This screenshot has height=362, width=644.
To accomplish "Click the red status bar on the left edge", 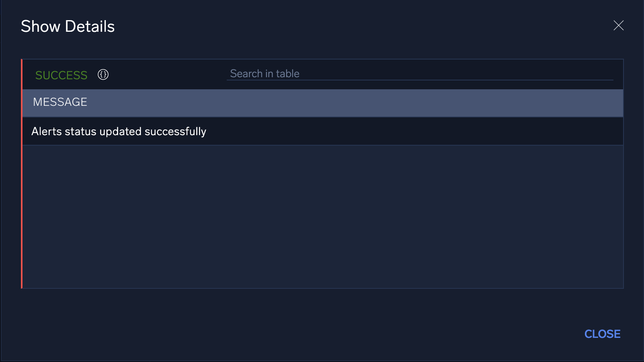I will (23, 173).
